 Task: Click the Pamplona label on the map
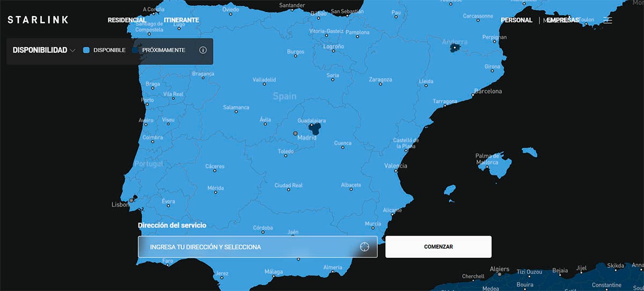coord(357,32)
